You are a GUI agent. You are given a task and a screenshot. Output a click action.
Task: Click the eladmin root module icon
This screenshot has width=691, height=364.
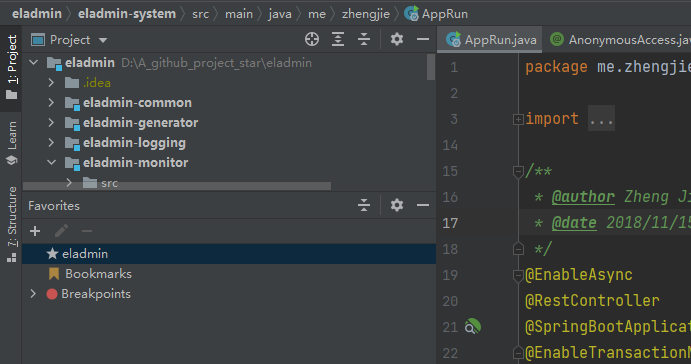pos(54,63)
